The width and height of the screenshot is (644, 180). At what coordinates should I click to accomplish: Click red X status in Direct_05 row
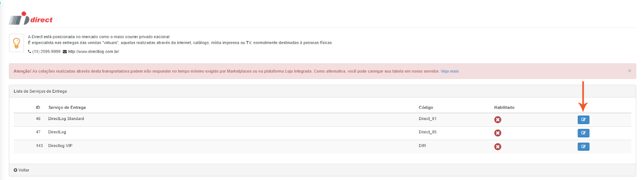click(497, 133)
